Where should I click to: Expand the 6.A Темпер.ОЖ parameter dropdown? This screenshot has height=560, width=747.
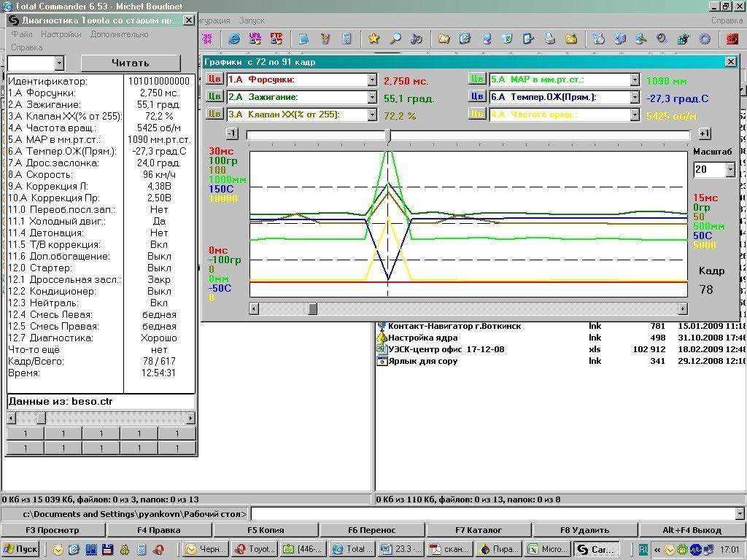[x=635, y=97]
